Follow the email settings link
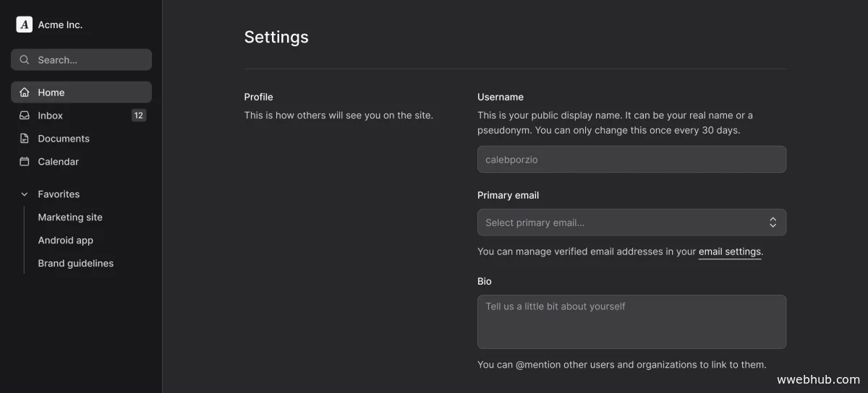868x393 pixels. point(729,252)
